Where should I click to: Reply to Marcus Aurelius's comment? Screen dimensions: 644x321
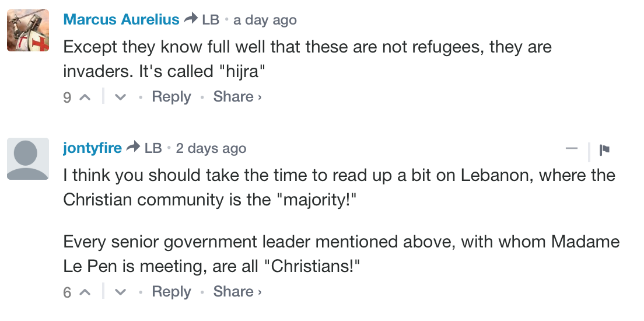(171, 97)
